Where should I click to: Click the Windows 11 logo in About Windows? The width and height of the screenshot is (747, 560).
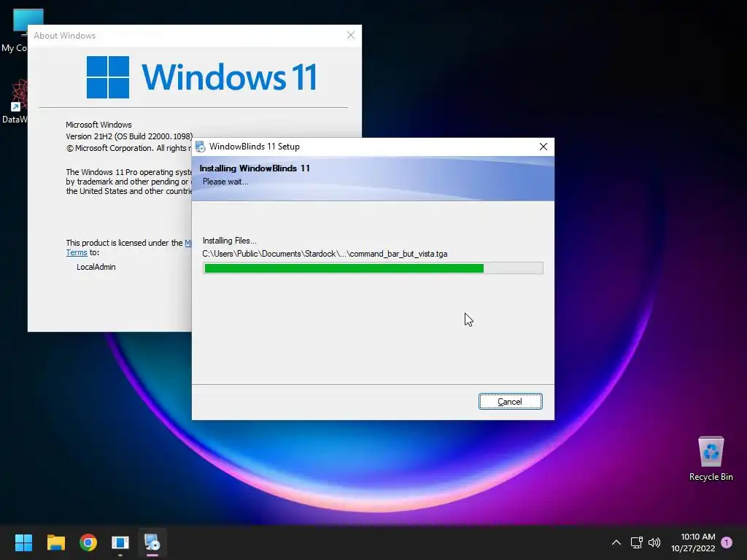(x=201, y=77)
